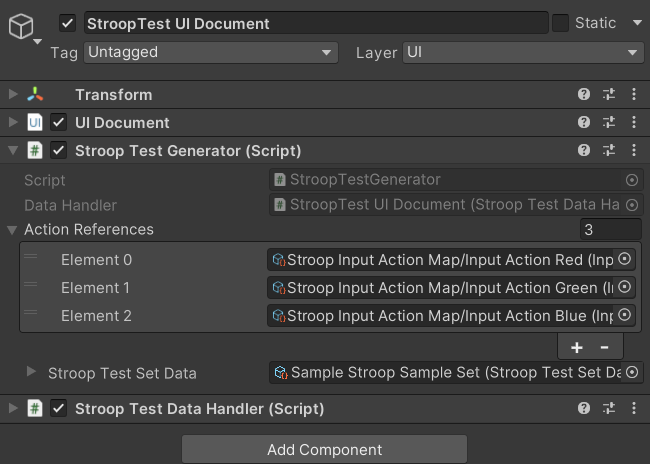Open Stroop Test Data Handler preset icon
This screenshot has width=650, height=464.
tap(609, 408)
